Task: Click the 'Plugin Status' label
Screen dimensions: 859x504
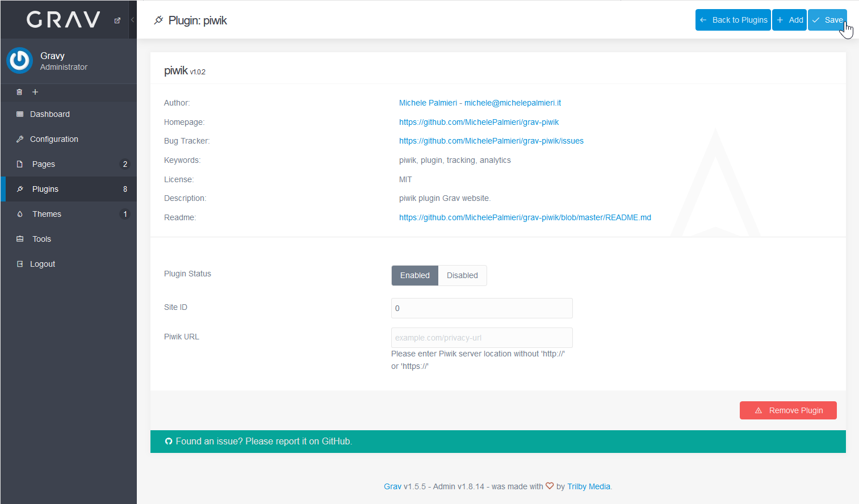Action: [187, 274]
